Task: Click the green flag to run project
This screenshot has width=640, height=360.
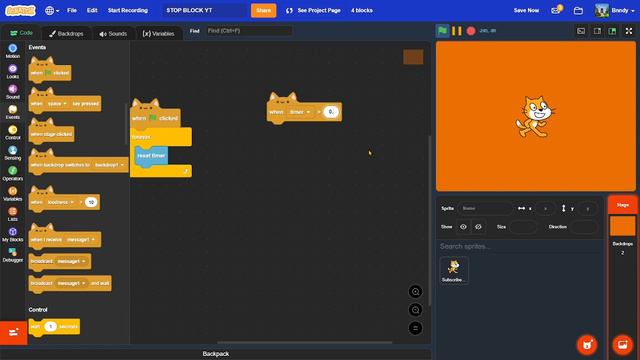Action: [x=442, y=31]
